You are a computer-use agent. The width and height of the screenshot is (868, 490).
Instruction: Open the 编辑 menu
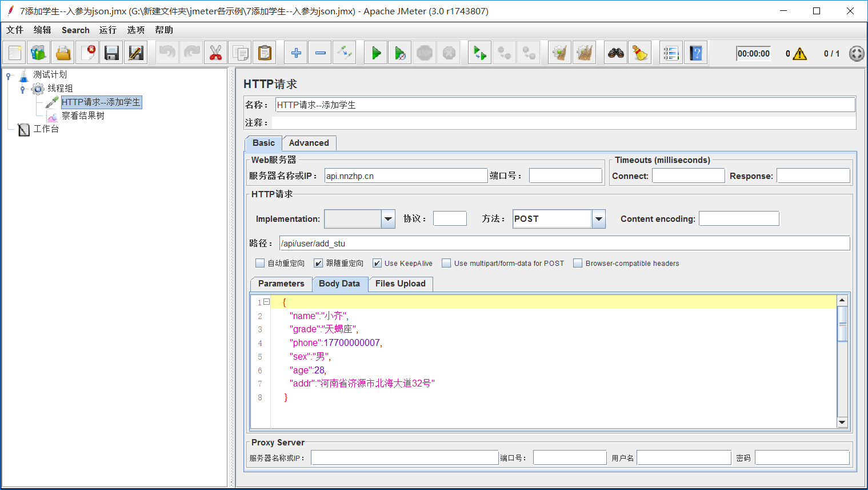(x=42, y=30)
